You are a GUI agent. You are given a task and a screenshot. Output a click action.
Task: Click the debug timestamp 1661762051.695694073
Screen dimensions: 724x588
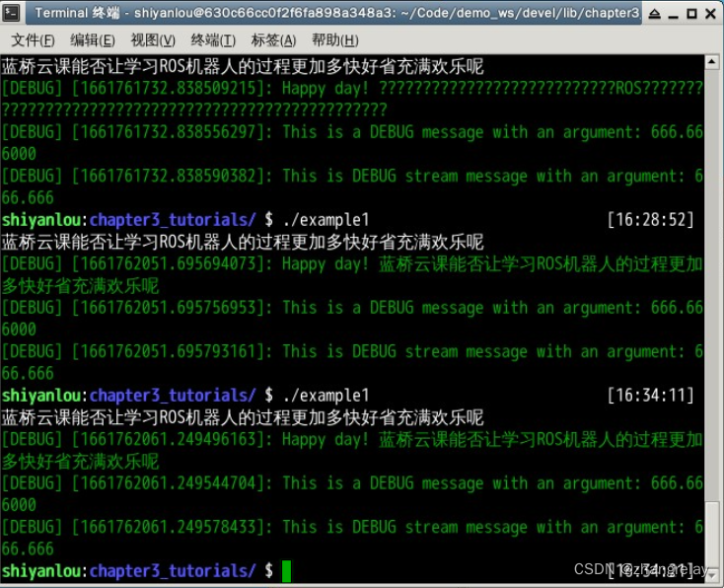[x=168, y=263]
